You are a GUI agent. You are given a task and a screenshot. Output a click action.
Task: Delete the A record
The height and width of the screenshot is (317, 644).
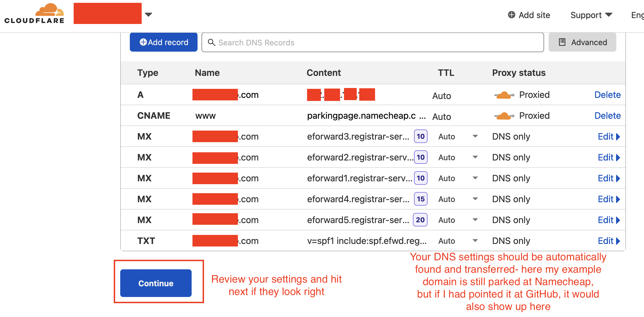pos(607,95)
